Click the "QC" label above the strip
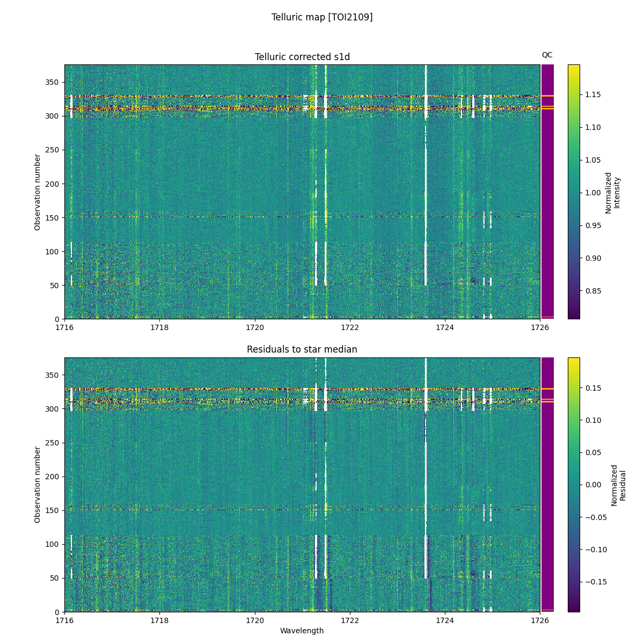The width and height of the screenshot is (644, 644). [547, 55]
